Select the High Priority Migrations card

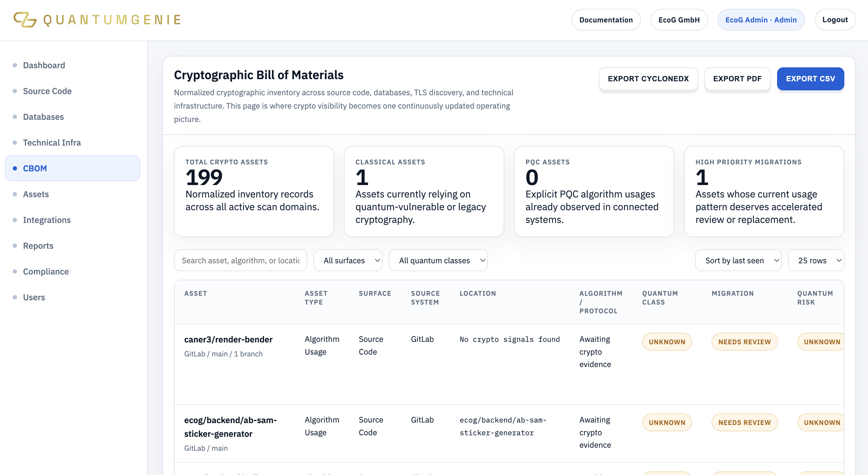click(x=764, y=191)
